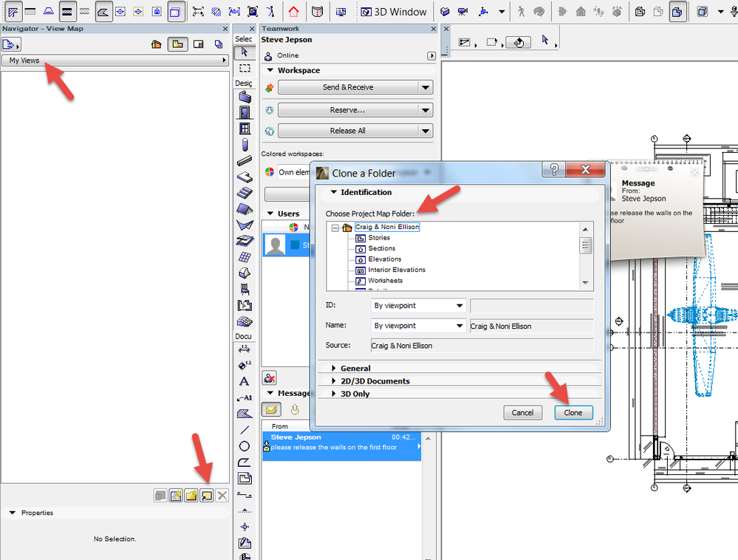
Task: Collapse the Users section in Teamwork
Action: pos(270,214)
